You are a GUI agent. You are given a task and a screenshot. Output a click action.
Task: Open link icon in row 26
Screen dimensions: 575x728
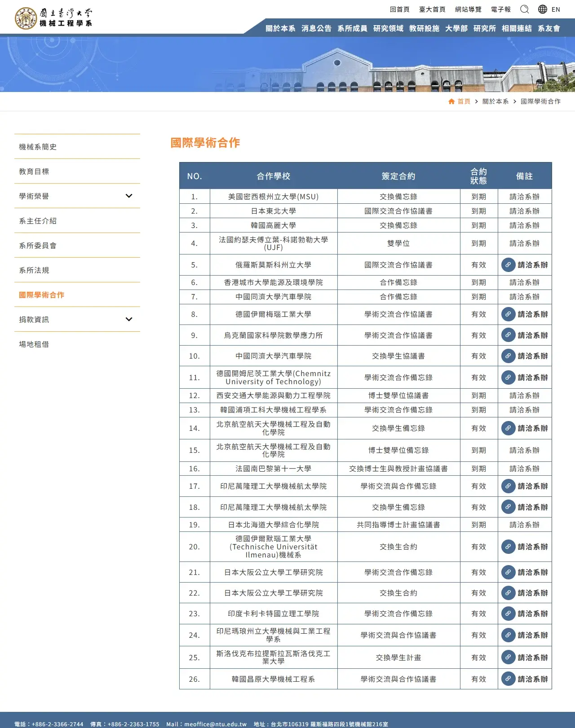point(508,679)
